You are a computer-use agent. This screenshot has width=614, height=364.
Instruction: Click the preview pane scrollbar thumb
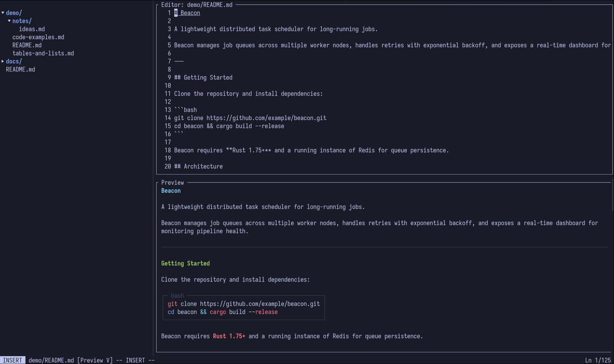(x=612, y=197)
